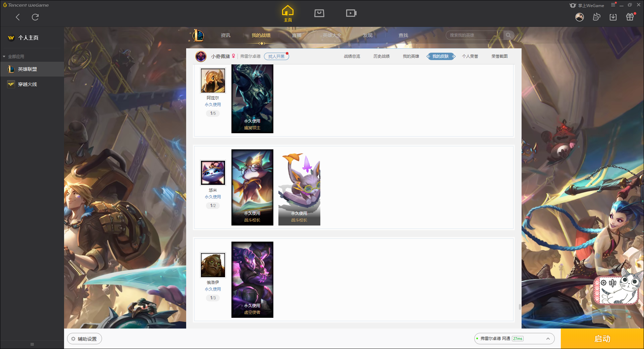Click the League of Legends logo icon

coord(198,35)
